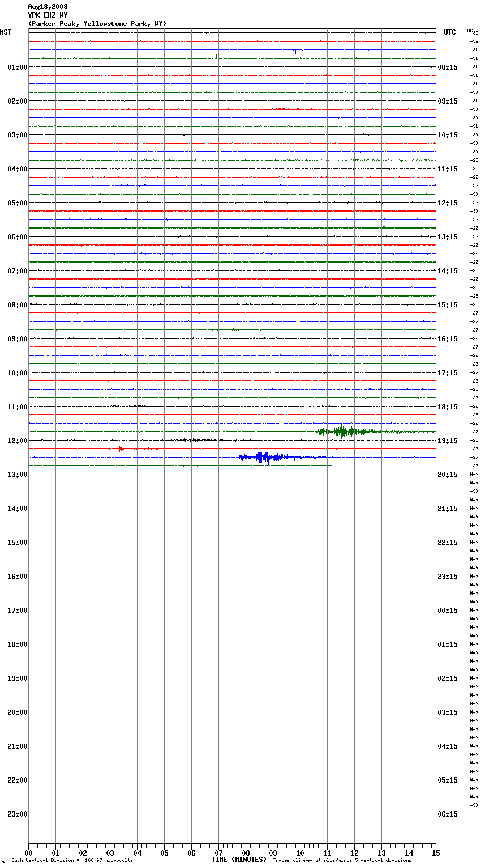
Task: Click the MST time label "20:00"
Action: coord(18,712)
